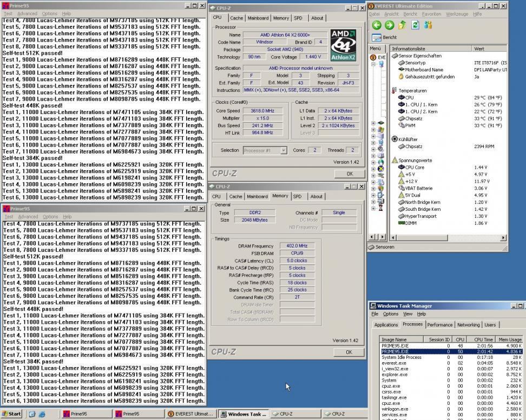Select the EVEREST root tree node
This screenshot has width=526, height=420.
tap(378, 57)
